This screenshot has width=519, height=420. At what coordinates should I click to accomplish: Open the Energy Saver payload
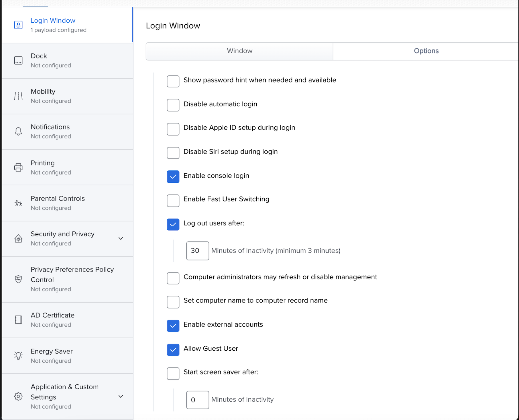point(68,356)
